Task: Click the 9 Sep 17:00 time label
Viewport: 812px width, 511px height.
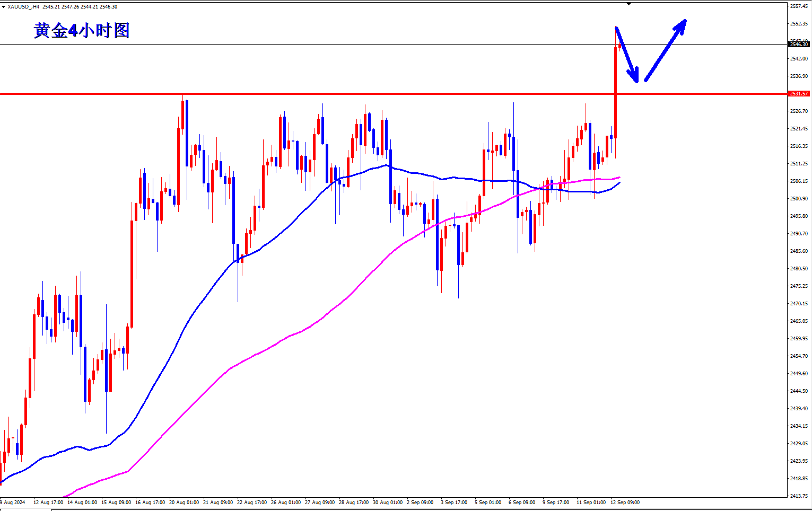Action: (556, 503)
